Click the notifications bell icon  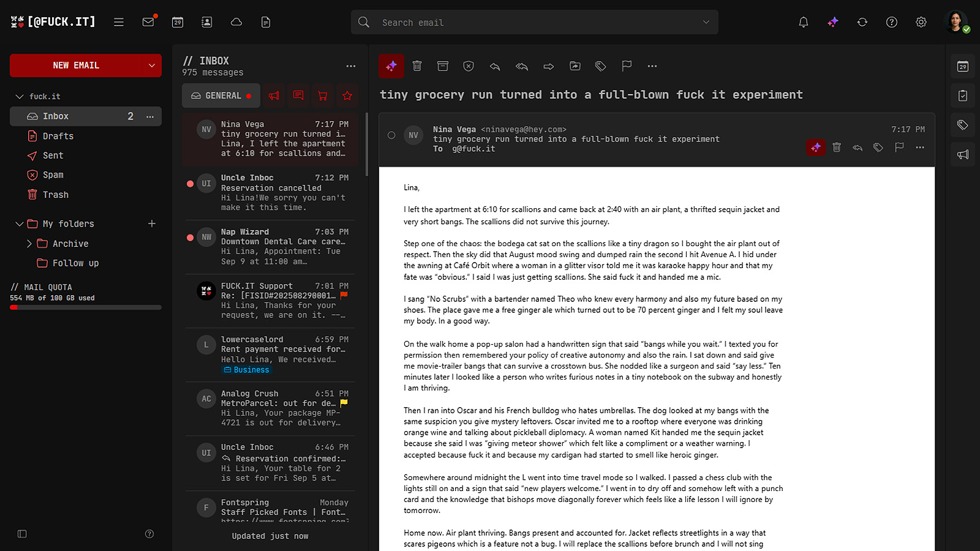coord(804,22)
